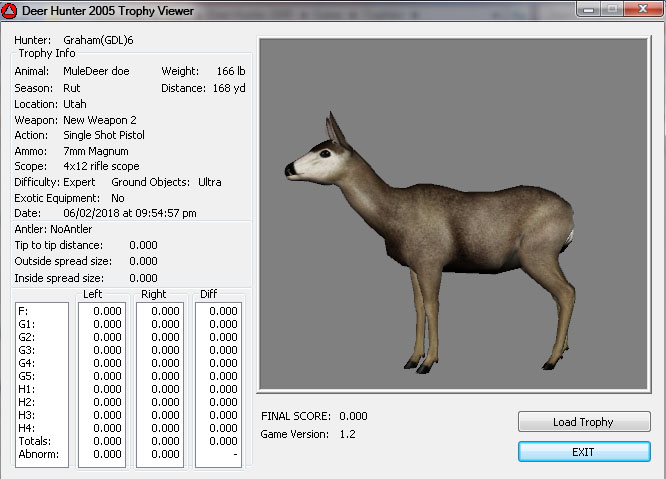666x479 pixels.
Task: Click the 168 yd distance value
Action: pyautogui.click(x=230, y=88)
